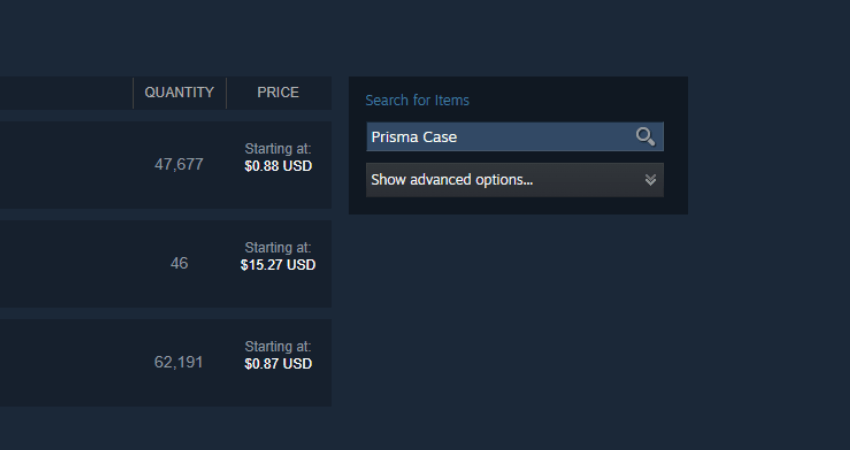Click Starting at label above $0.87 USD
850x450 pixels.
278,346
